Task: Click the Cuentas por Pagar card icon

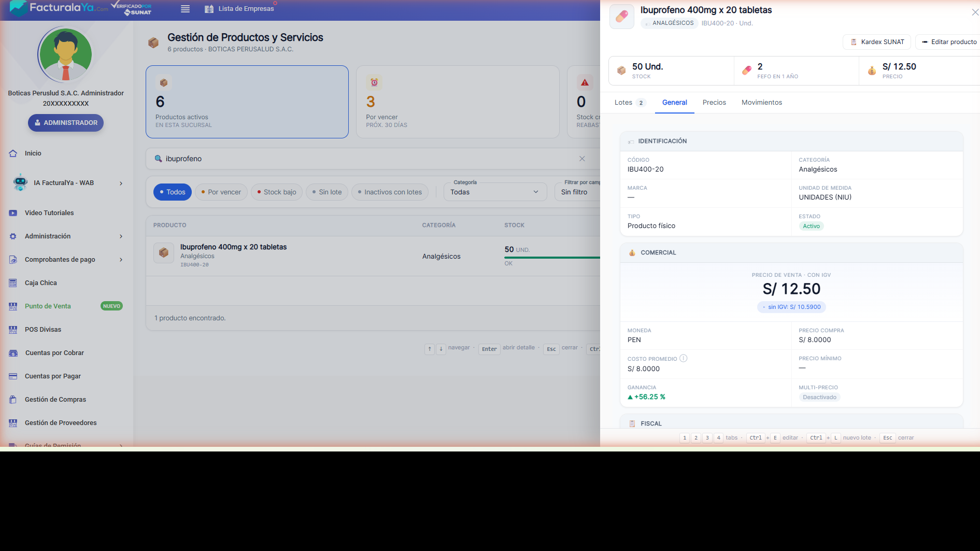Action: [13, 376]
